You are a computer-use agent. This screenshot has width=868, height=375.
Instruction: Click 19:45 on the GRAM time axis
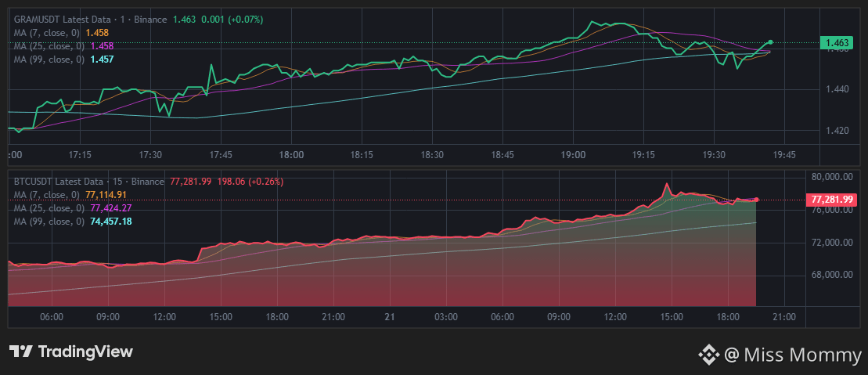(x=783, y=155)
